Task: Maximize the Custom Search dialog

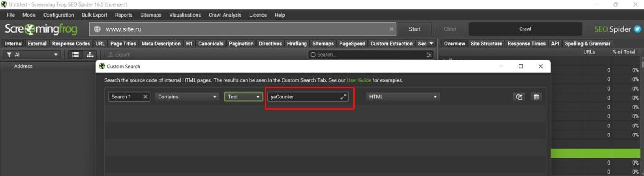Action: pyautogui.click(x=521, y=66)
